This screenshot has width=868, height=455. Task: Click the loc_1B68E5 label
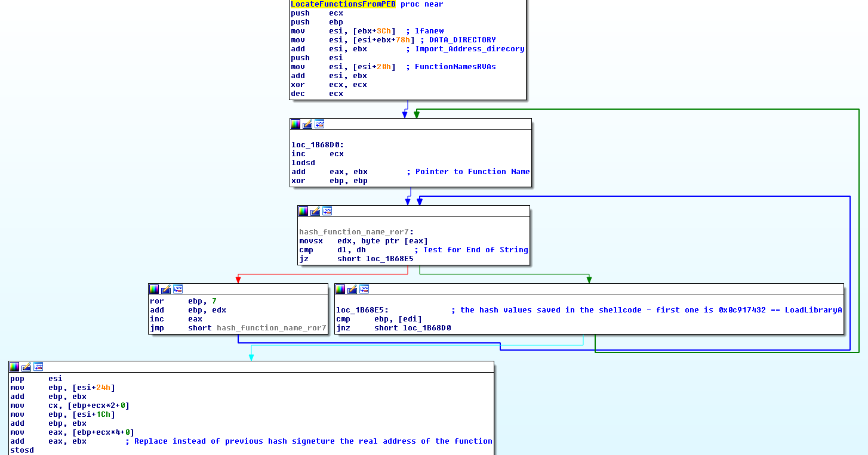pos(362,310)
